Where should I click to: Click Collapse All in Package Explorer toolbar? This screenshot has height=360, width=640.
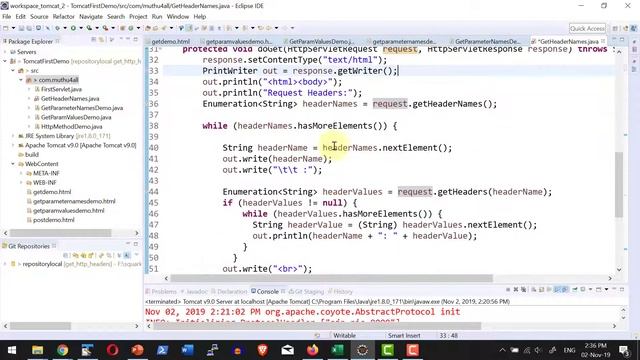pos(94,40)
